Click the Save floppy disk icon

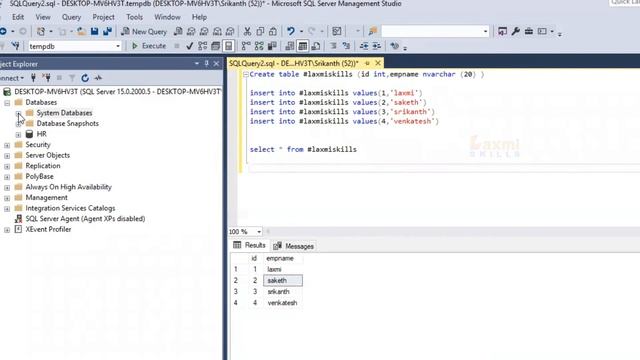(94, 31)
